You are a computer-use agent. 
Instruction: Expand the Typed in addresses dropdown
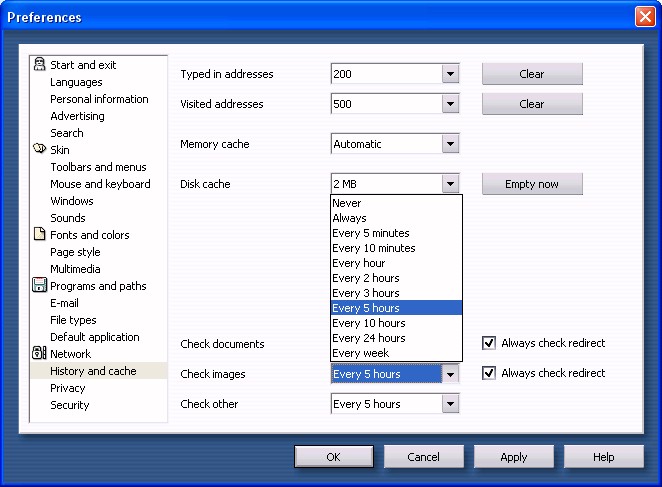(450, 74)
